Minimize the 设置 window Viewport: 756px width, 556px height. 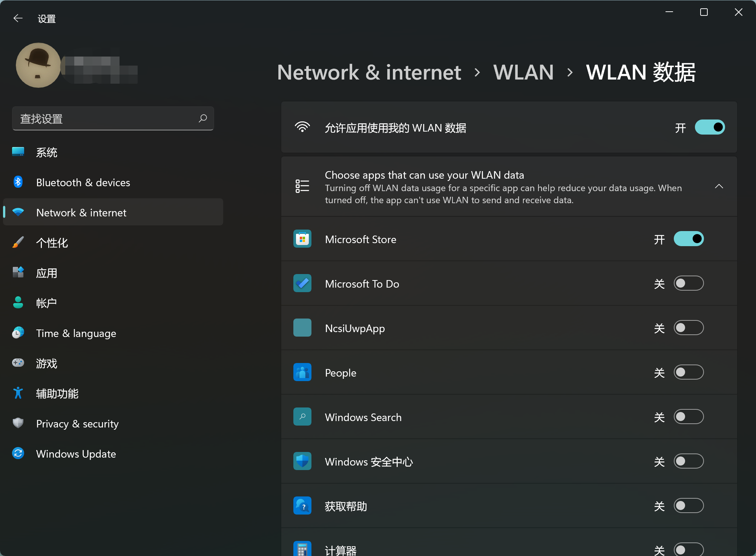click(669, 12)
